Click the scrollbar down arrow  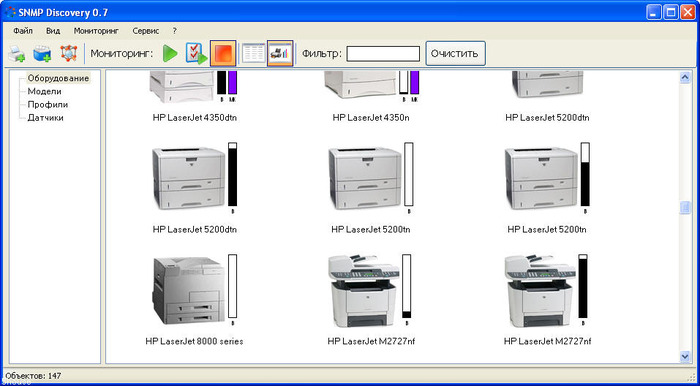[685, 356]
